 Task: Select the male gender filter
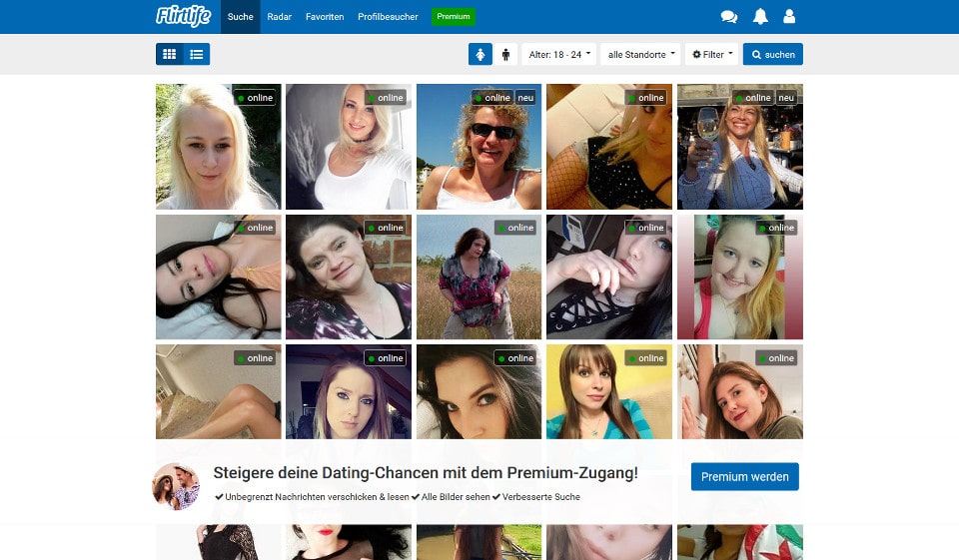(x=505, y=54)
